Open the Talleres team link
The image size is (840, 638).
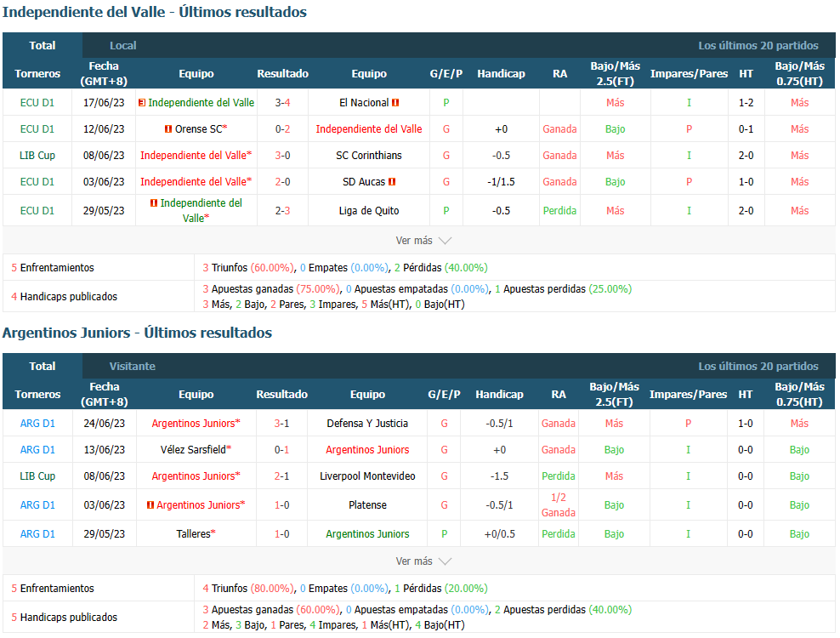coord(193,533)
